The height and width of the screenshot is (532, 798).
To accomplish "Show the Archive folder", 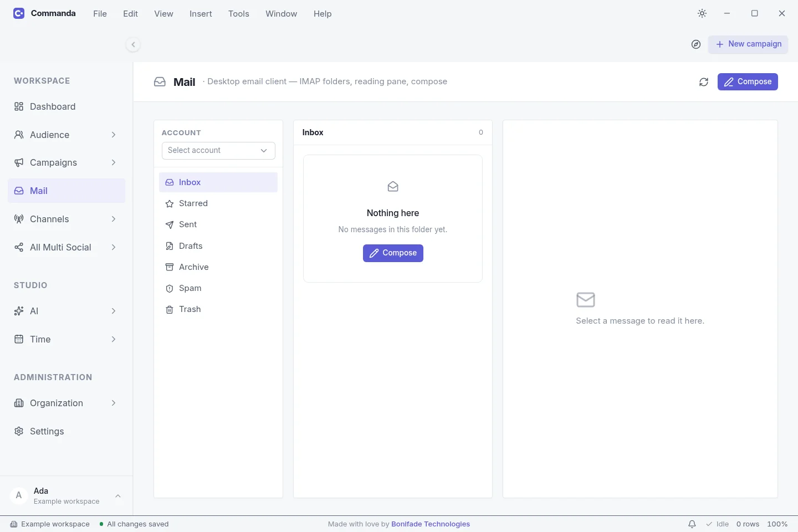I will point(218,267).
